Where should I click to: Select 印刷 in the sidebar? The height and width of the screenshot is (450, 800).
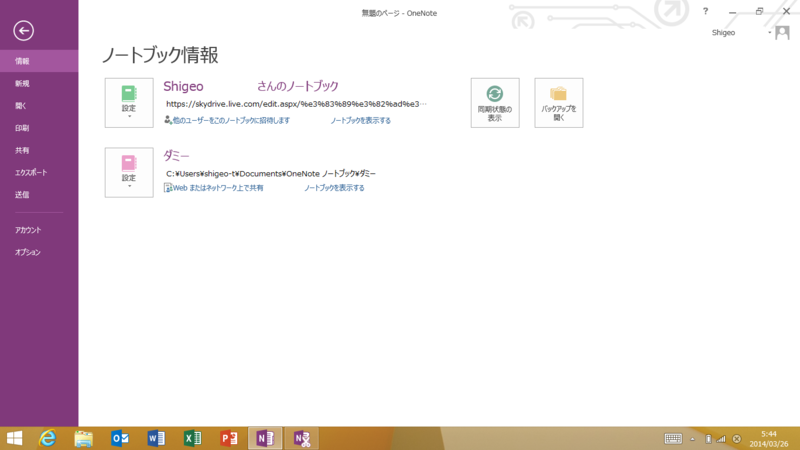(x=39, y=128)
